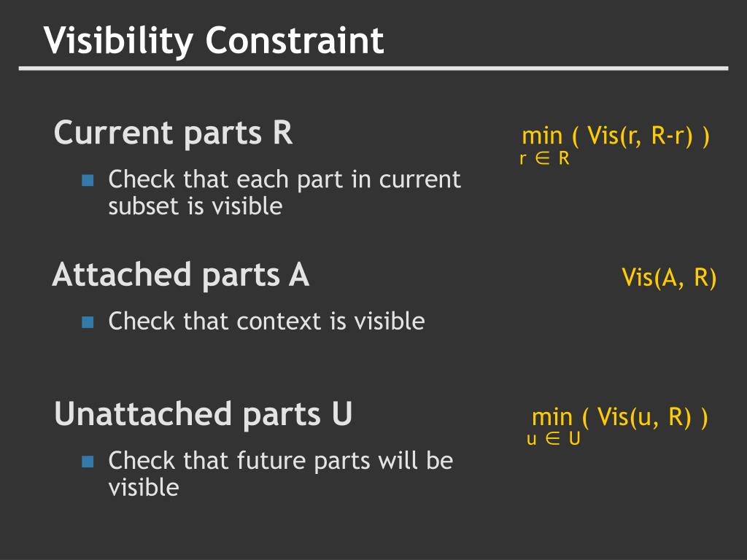Click the min ( Vis(r, R-r) ) formula

click(616, 136)
